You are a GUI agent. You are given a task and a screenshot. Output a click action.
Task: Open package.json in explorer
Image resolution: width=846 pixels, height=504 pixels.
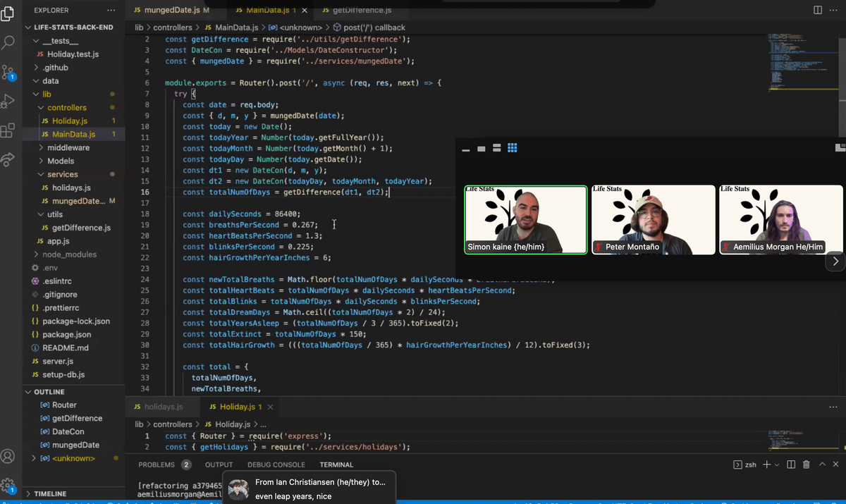pos(73,335)
